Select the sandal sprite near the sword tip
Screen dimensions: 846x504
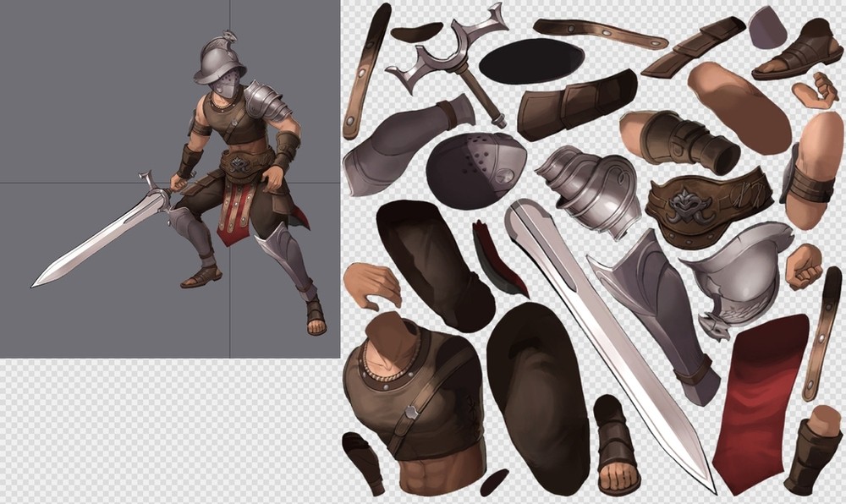pos(616,444)
